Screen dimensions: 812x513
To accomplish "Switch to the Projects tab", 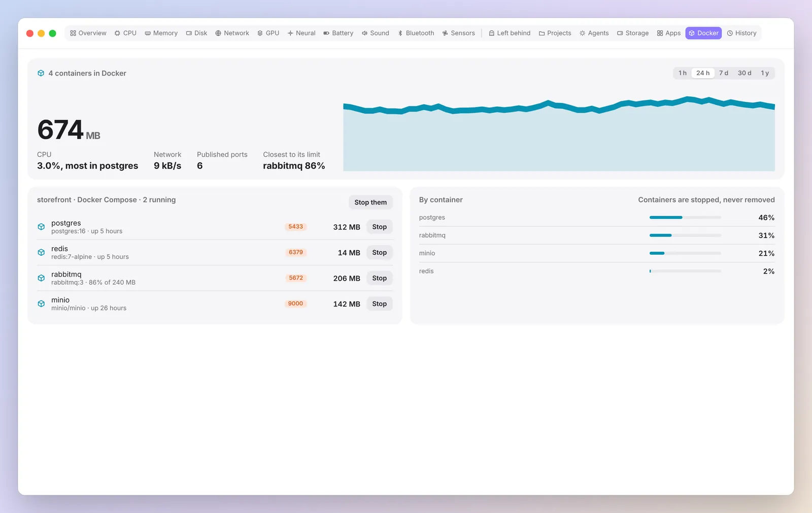I will (555, 33).
